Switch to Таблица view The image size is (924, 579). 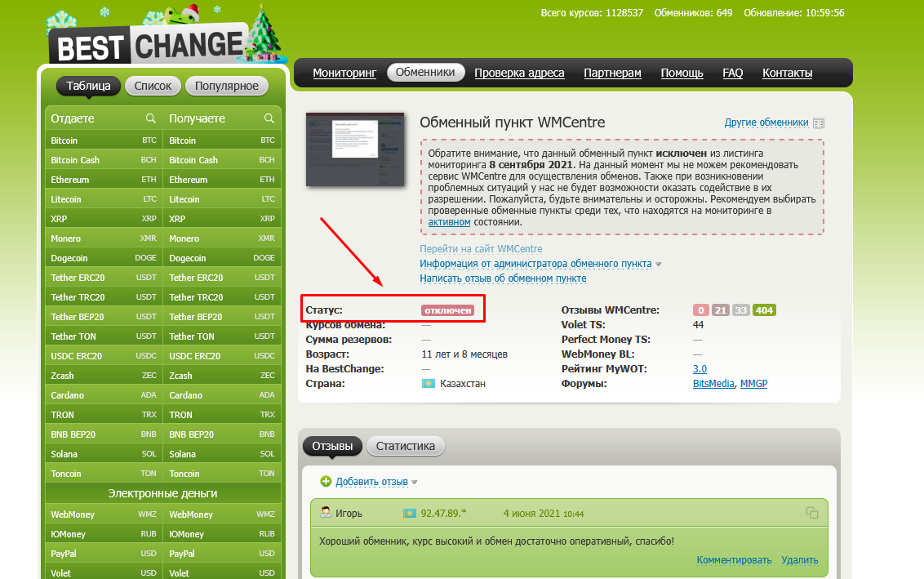[x=88, y=86]
